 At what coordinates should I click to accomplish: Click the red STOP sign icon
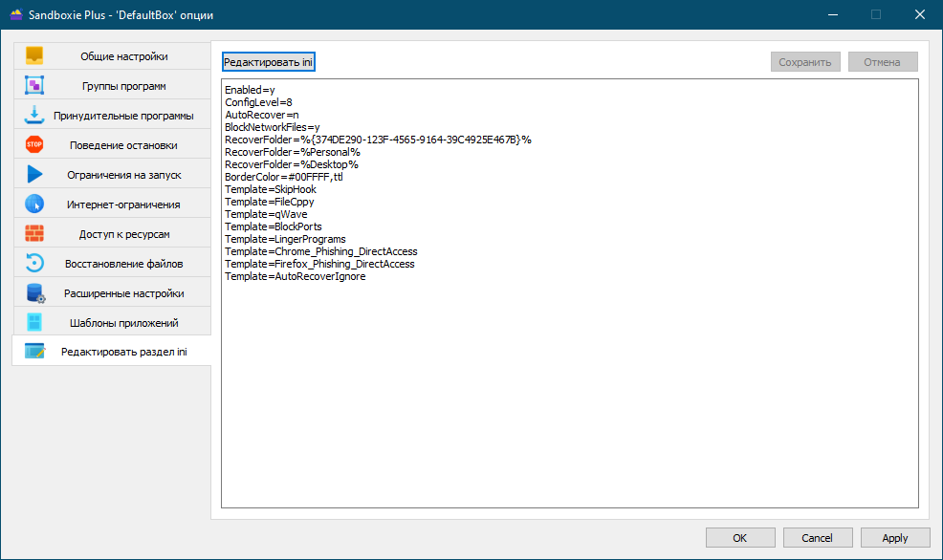(x=34, y=144)
